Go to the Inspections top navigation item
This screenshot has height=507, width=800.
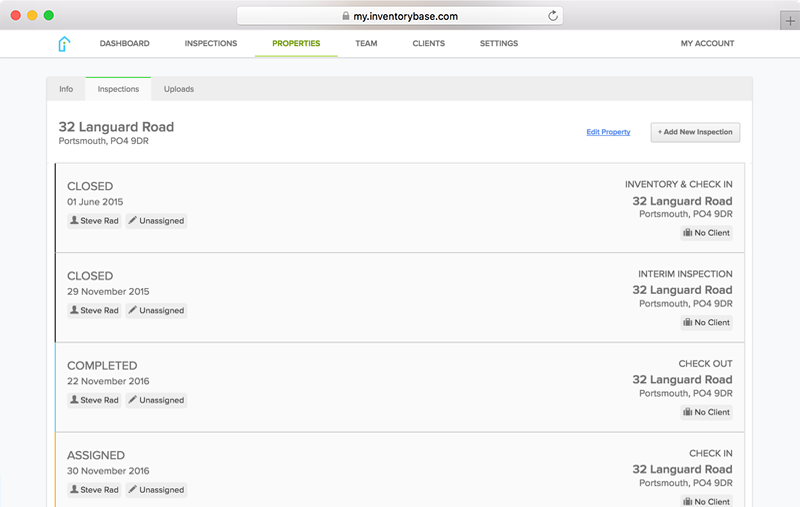pos(211,43)
